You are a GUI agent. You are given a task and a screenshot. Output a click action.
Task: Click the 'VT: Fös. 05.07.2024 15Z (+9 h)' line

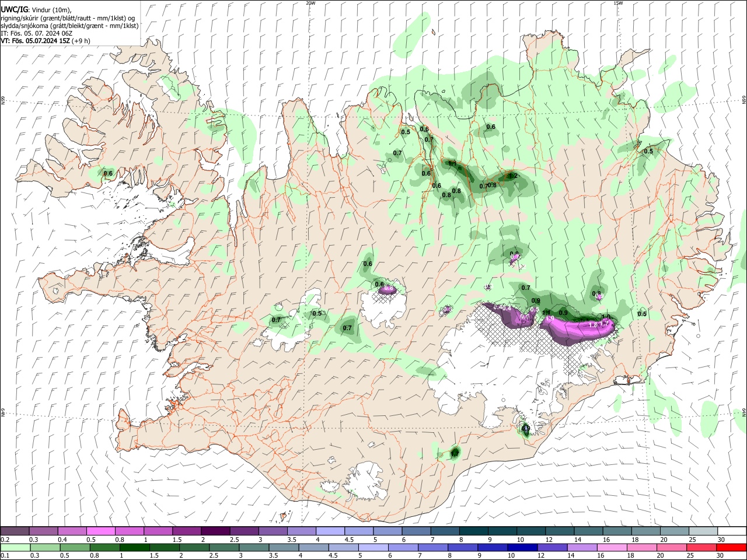pos(46,41)
